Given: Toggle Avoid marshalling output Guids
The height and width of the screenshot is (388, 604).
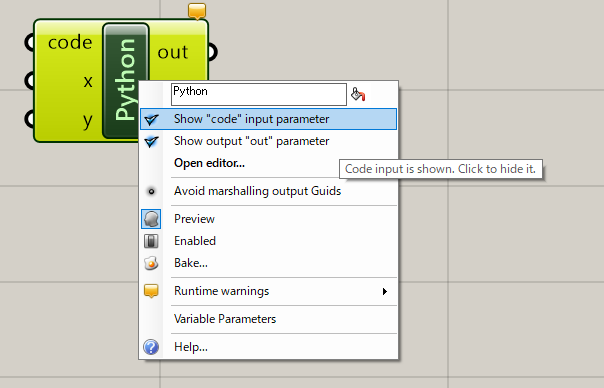Looking at the screenshot, I should click(x=268, y=191).
